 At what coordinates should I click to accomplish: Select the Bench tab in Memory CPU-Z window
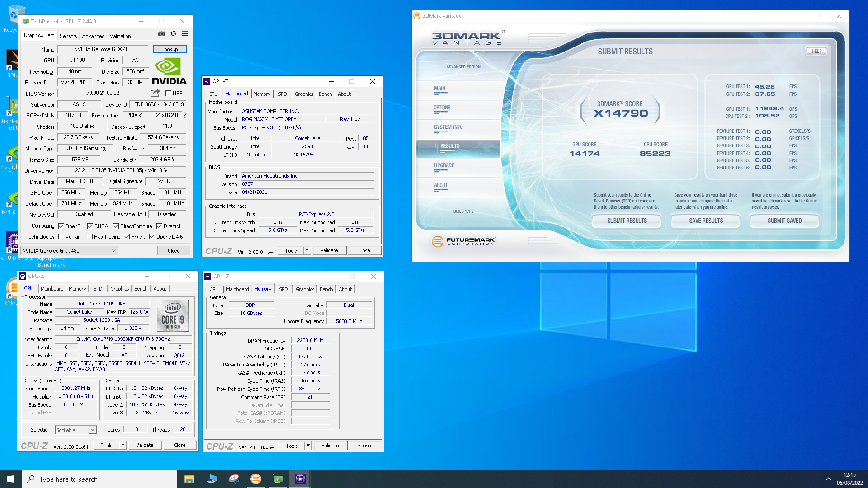326,289
